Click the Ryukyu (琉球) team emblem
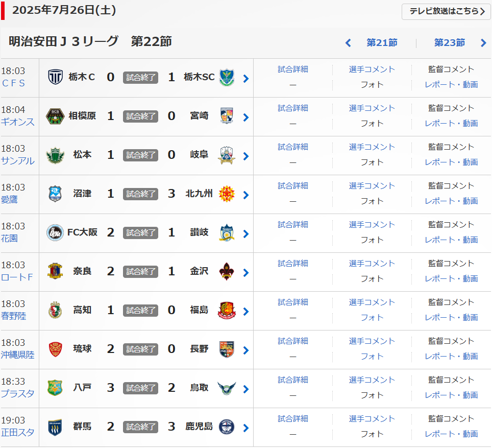 point(55,349)
